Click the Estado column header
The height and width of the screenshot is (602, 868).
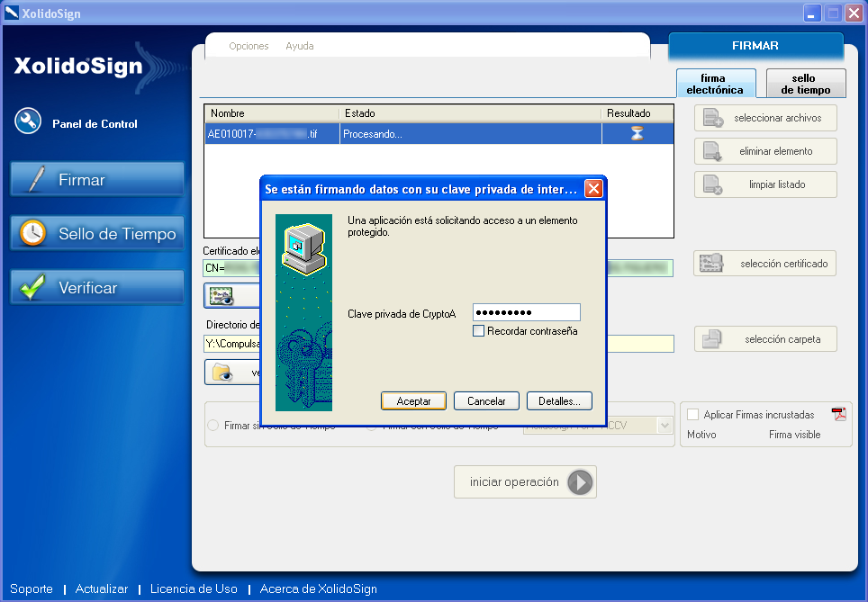pos(470,113)
